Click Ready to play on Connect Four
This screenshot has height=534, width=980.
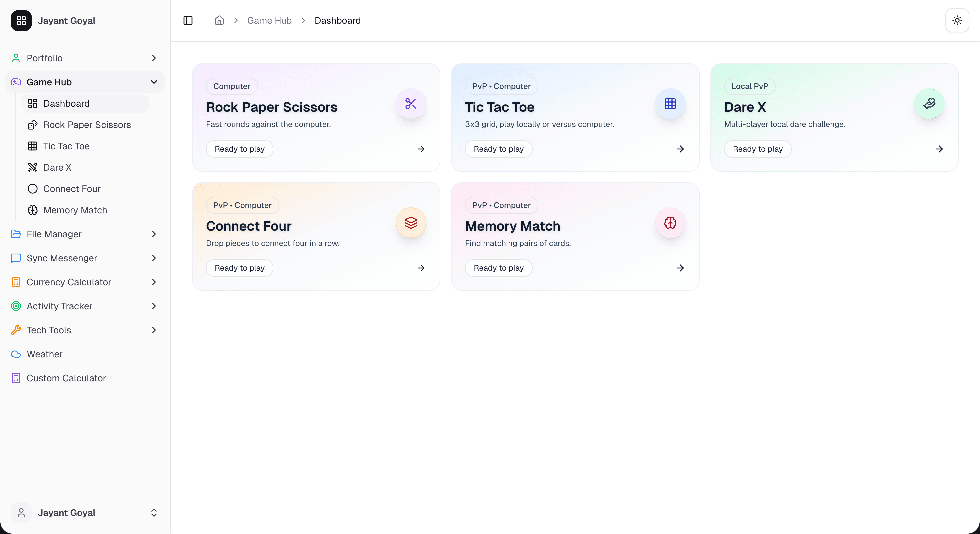click(240, 268)
